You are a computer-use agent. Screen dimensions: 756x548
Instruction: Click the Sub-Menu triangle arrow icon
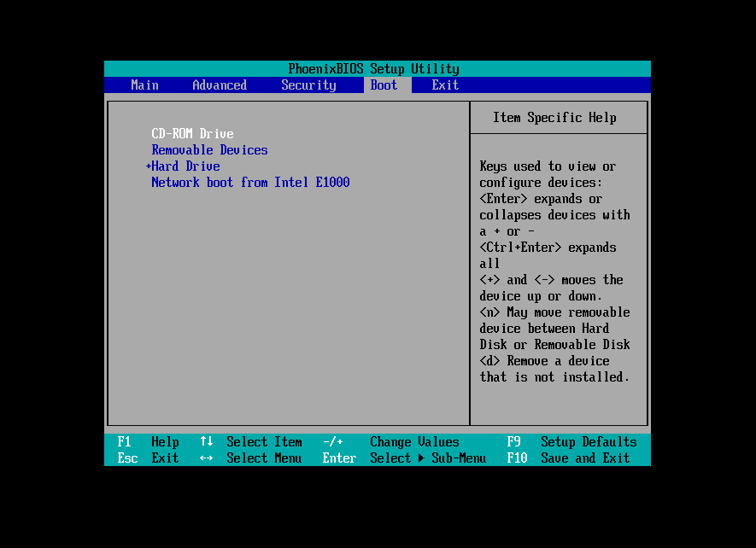421,458
